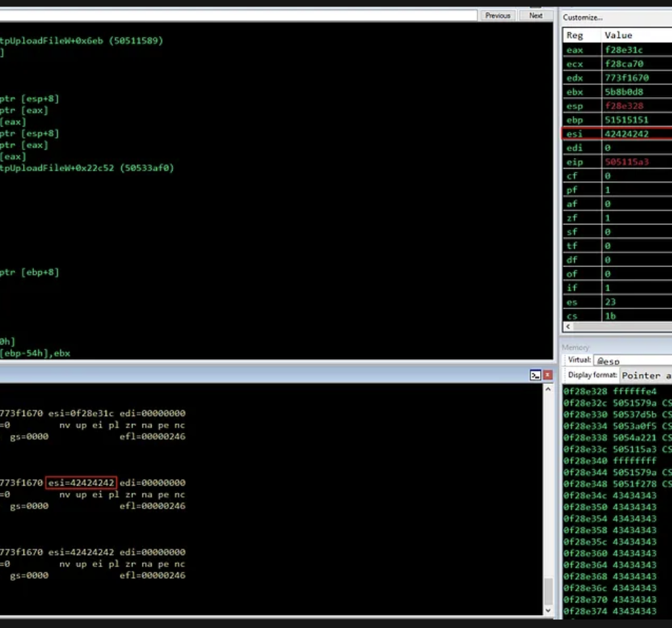Screen dimensions: 672x628
Task: Click the Previous button in disassembly
Action: pyautogui.click(x=498, y=15)
